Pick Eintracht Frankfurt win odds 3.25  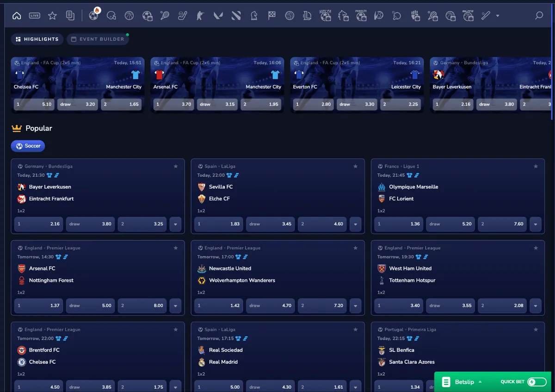coord(142,224)
